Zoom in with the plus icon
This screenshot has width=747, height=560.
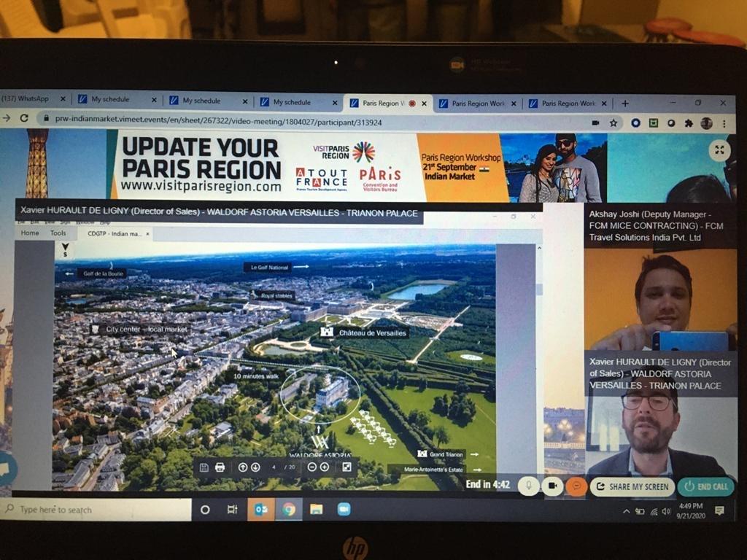(x=325, y=467)
